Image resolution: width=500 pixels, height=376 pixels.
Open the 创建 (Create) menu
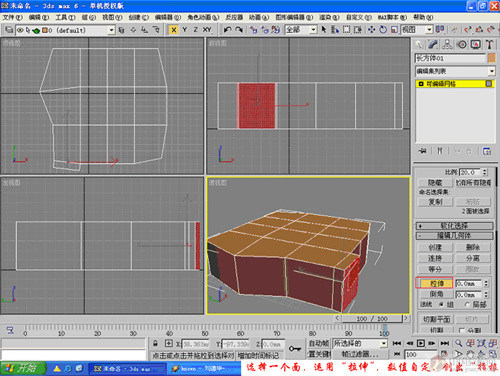(x=138, y=17)
